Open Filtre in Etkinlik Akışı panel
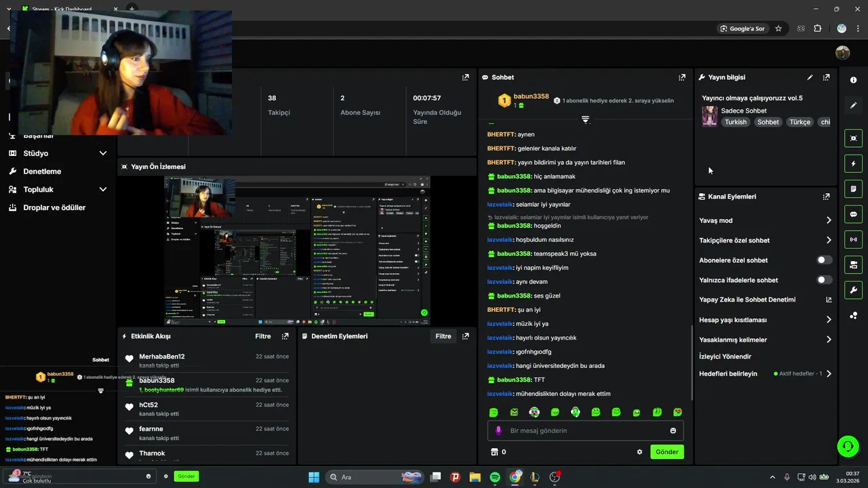Viewport: 868px width, 488px height. click(x=263, y=336)
